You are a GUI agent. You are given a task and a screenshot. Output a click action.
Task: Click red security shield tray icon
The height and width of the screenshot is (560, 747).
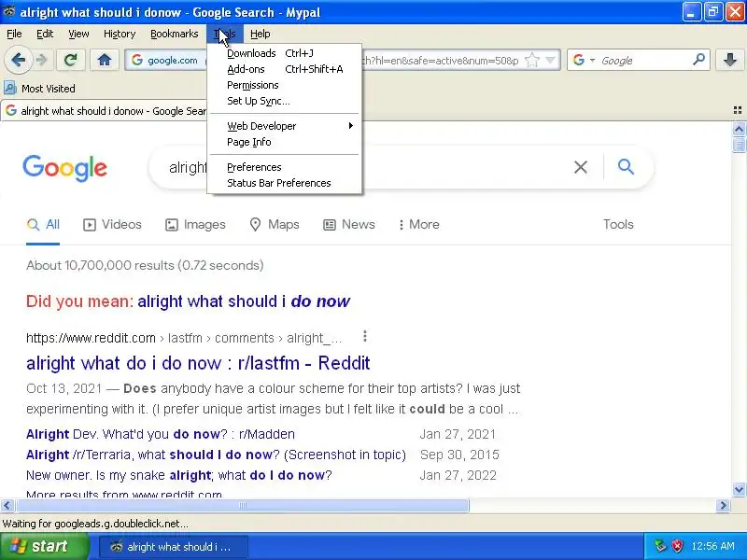[677, 546]
